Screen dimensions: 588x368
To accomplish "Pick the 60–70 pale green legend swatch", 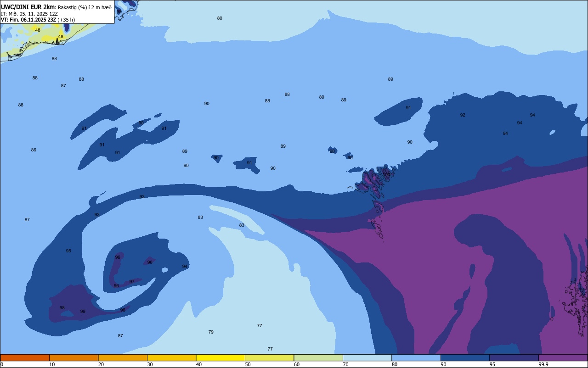I will (x=318, y=357).
